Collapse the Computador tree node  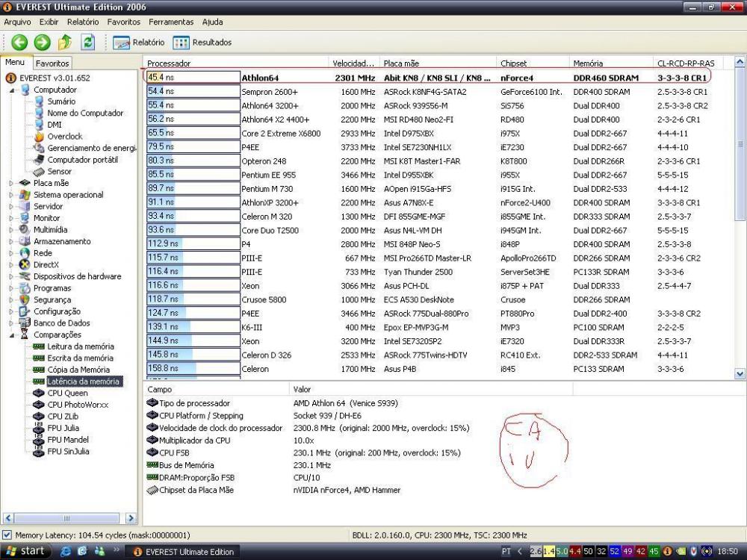pos(13,90)
